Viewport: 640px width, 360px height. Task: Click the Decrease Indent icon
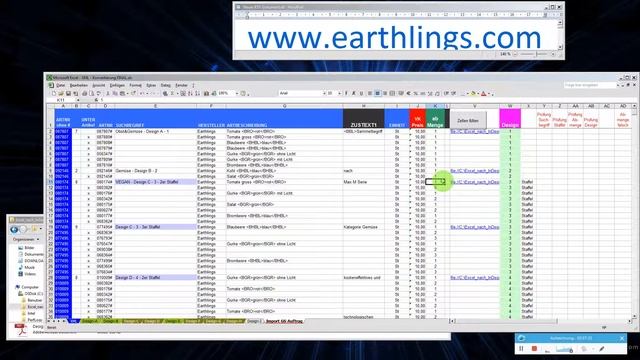446,93
